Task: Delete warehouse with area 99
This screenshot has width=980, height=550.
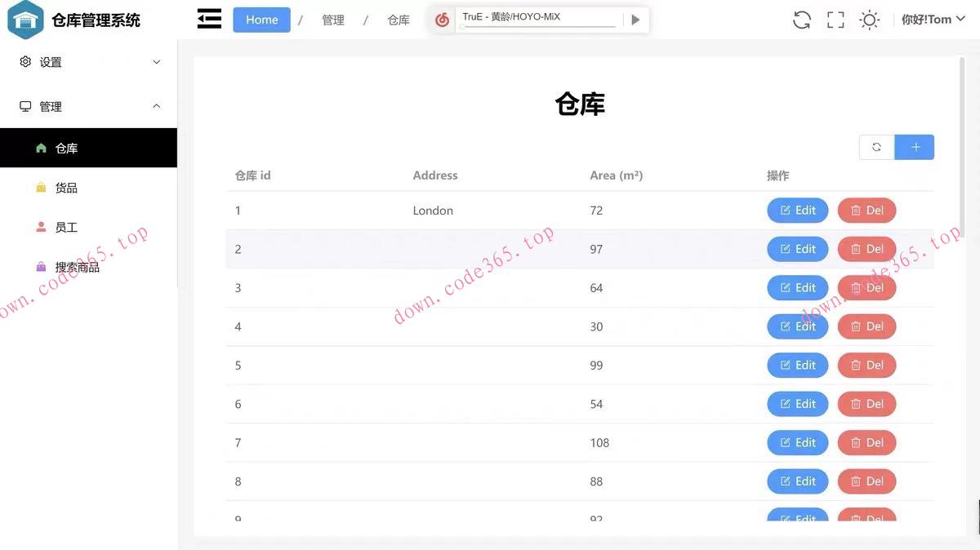Action: pos(866,365)
